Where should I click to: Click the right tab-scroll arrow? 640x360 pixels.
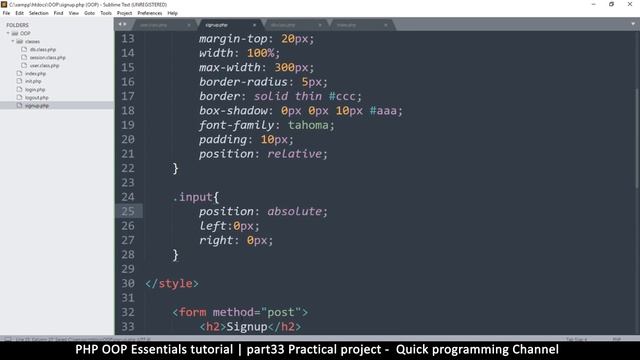point(124,24)
